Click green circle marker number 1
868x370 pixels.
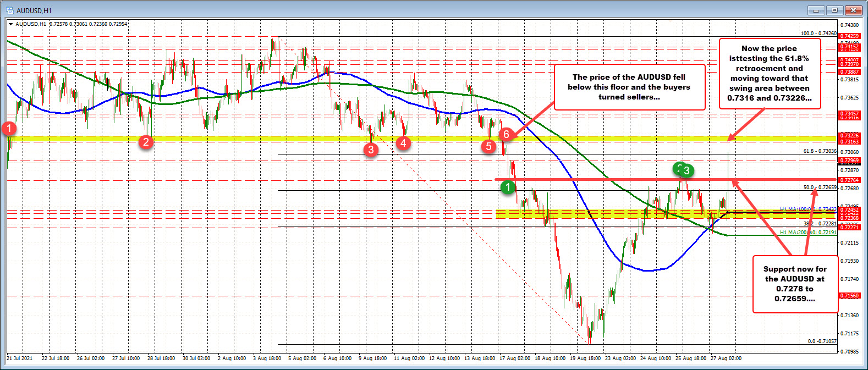pyautogui.click(x=508, y=187)
